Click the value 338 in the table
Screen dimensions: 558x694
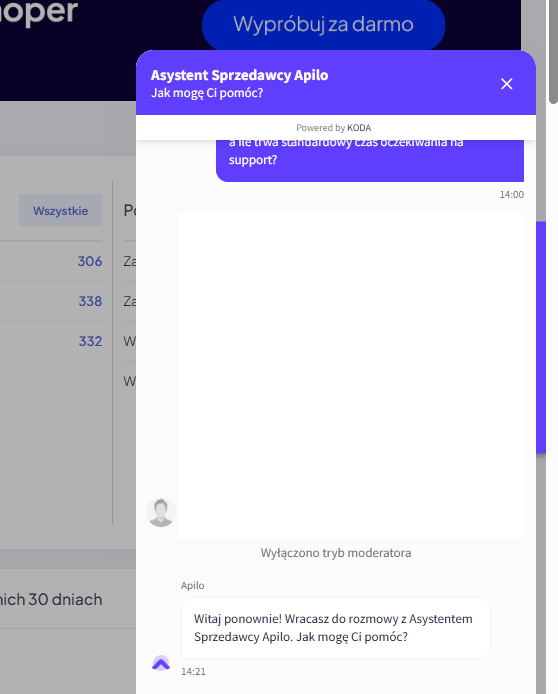tap(90, 301)
